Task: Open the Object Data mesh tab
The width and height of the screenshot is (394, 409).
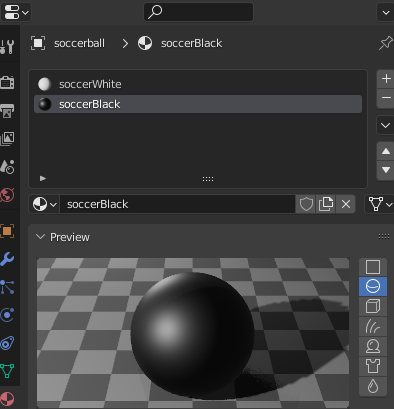Action: [7, 371]
